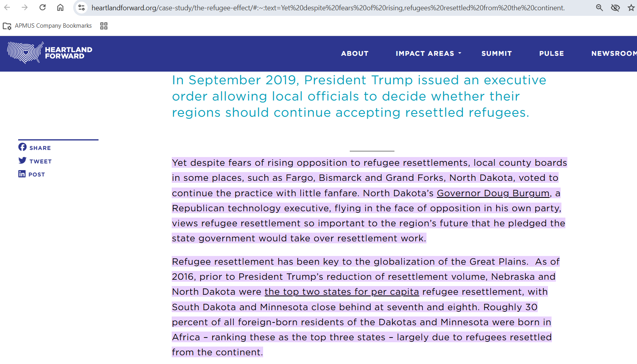Open the zoom magnifier in address bar
The width and height of the screenshot is (637, 364).
point(599,8)
